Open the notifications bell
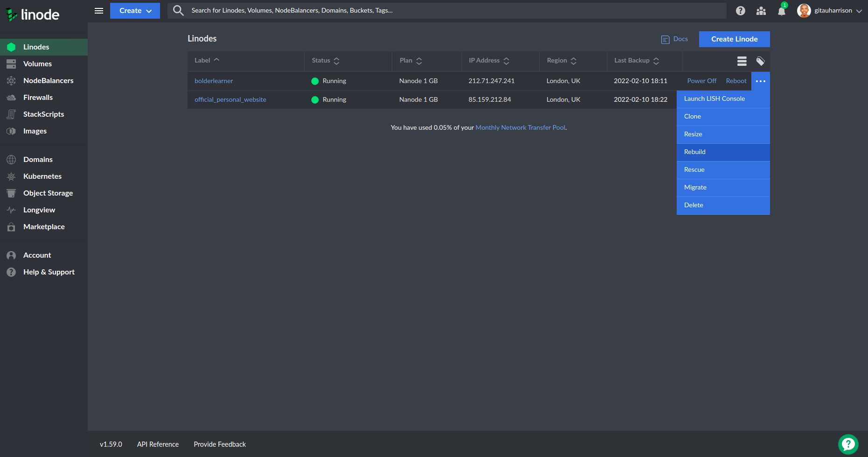Viewport: 868px width, 457px height. pos(782,11)
